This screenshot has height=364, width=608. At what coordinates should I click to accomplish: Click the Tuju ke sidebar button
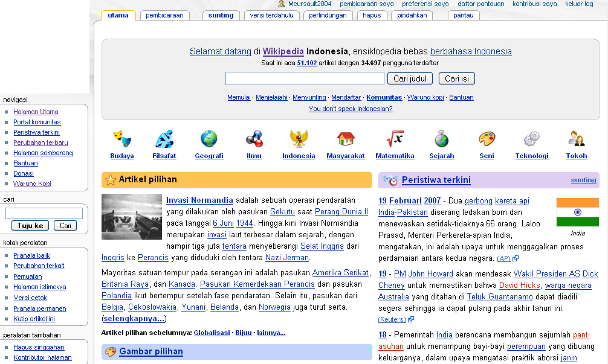point(30,225)
